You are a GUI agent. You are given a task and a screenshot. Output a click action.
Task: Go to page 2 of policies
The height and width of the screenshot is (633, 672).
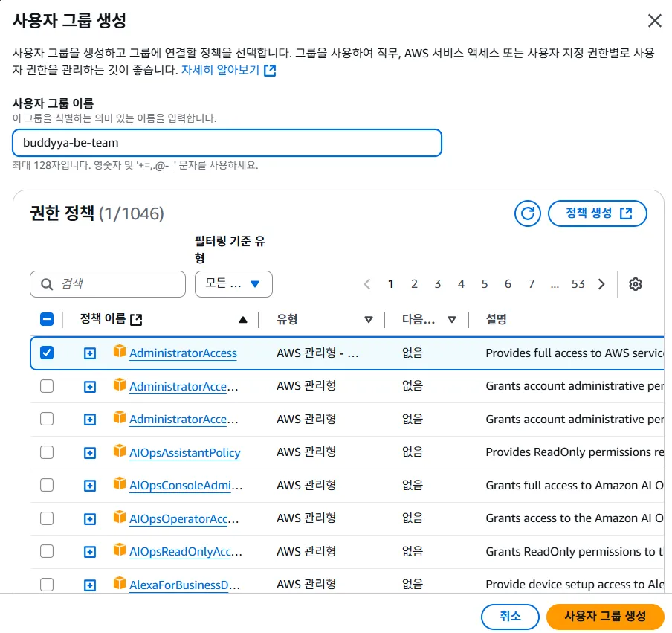(x=415, y=284)
